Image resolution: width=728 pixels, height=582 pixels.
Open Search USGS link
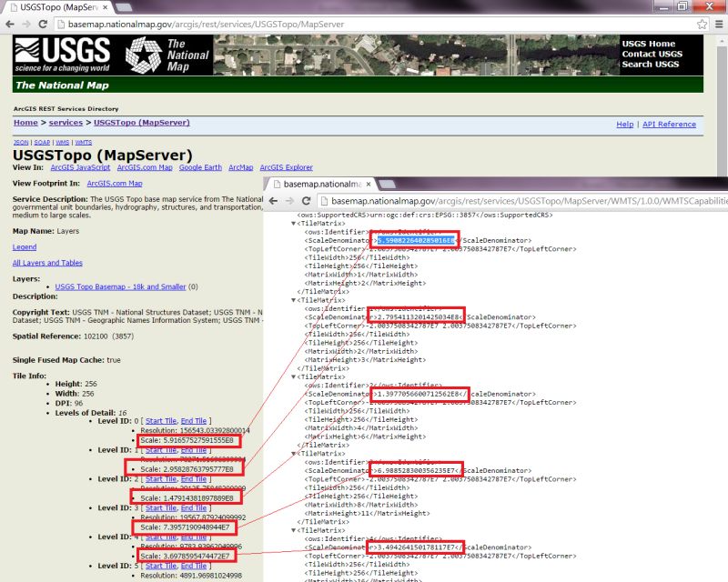650,64
